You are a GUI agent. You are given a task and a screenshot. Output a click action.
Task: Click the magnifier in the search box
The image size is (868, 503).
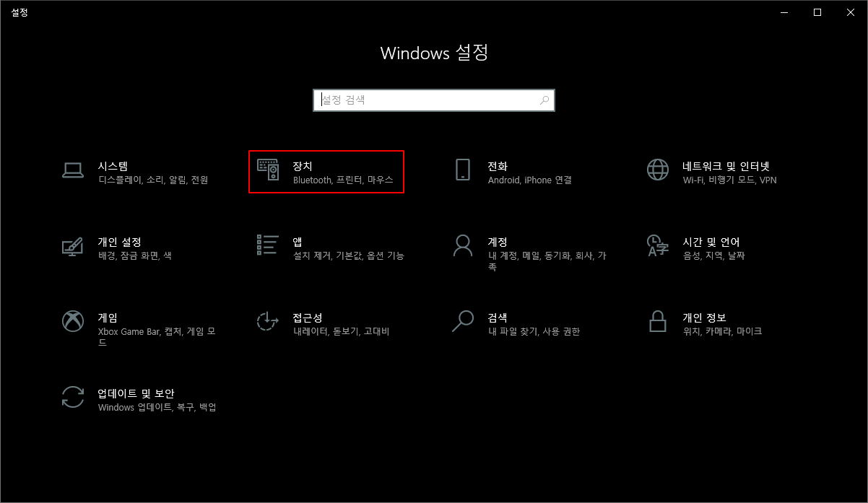click(x=544, y=100)
